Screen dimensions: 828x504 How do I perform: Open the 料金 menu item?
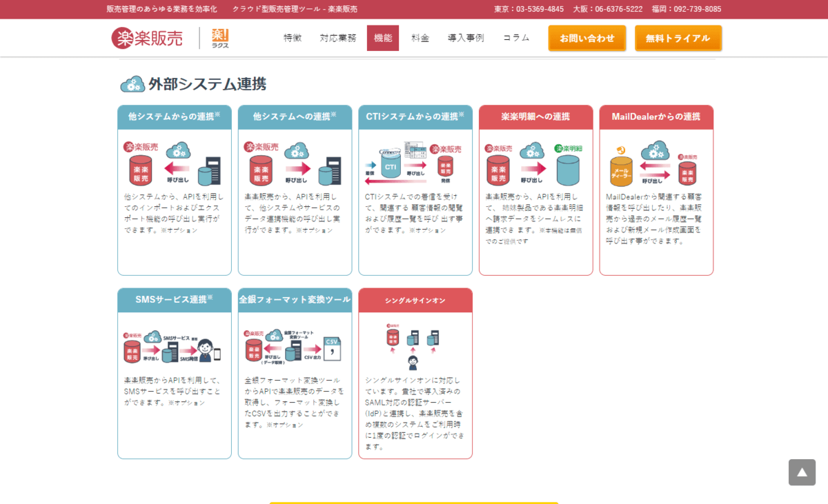point(420,38)
